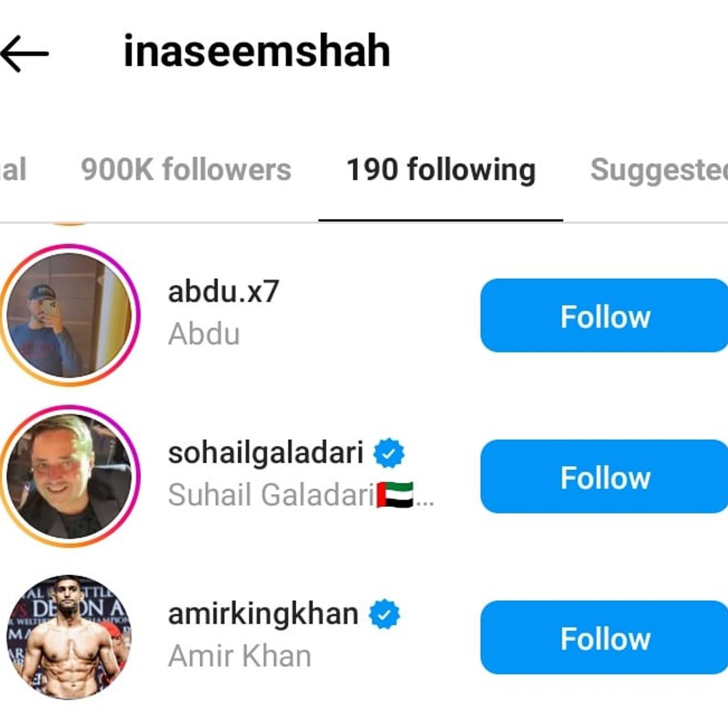Click sohailgaladari verified badge icon

pyautogui.click(x=389, y=453)
